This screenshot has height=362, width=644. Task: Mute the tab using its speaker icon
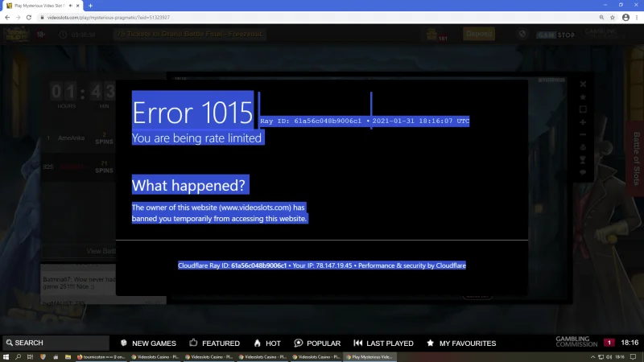pos(71,6)
